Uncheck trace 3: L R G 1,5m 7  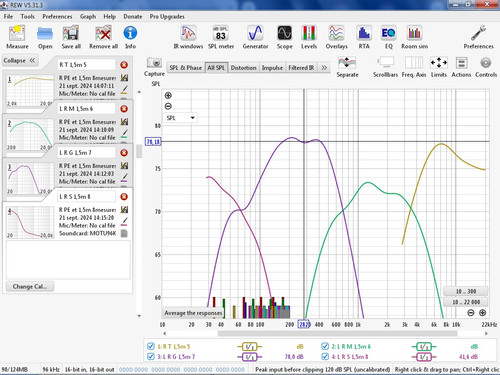(x=151, y=356)
